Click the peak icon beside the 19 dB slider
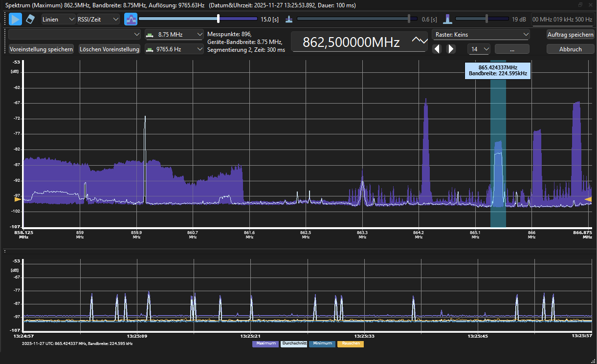The height and width of the screenshot is (364, 597). (447, 20)
